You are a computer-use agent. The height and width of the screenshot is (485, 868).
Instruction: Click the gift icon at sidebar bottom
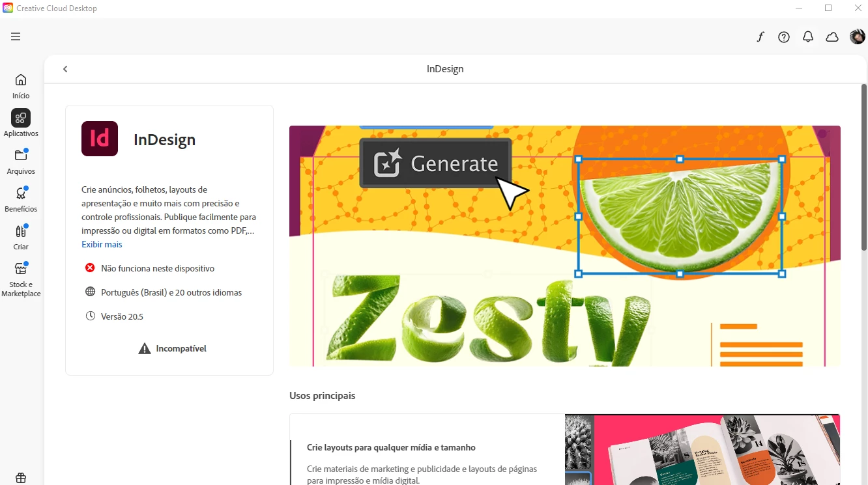click(x=21, y=478)
